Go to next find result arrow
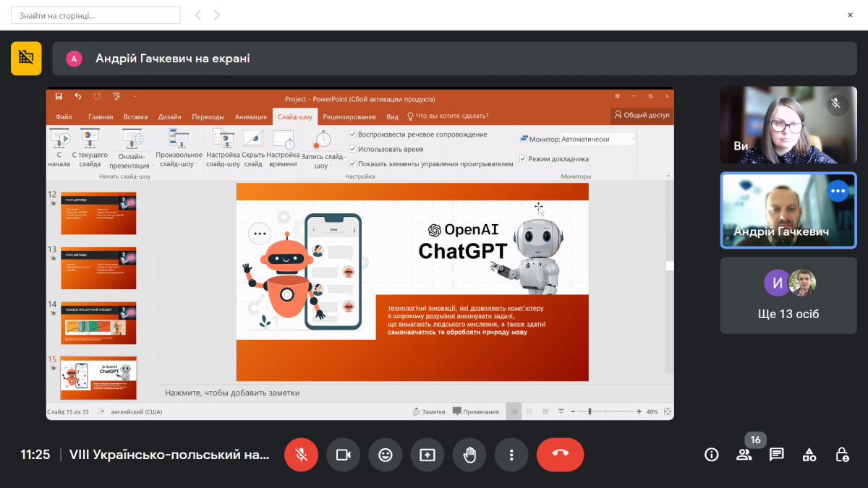The height and width of the screenshot is (488, 868). [x=217, y=15]
